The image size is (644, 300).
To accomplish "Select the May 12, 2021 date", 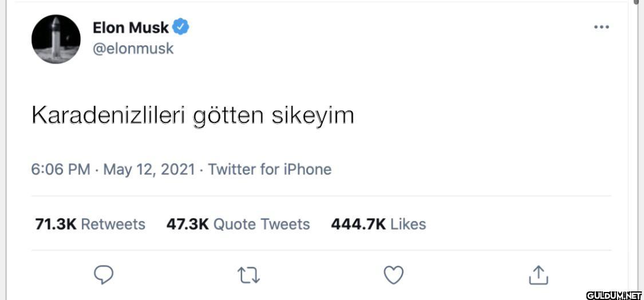I will [x=149, y=169].
